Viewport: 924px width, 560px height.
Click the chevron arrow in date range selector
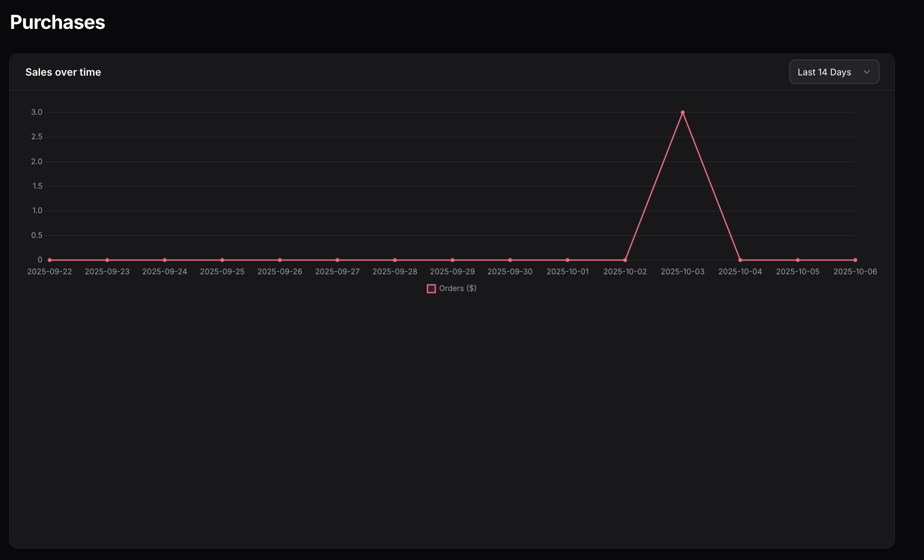(x=867, y=72)
